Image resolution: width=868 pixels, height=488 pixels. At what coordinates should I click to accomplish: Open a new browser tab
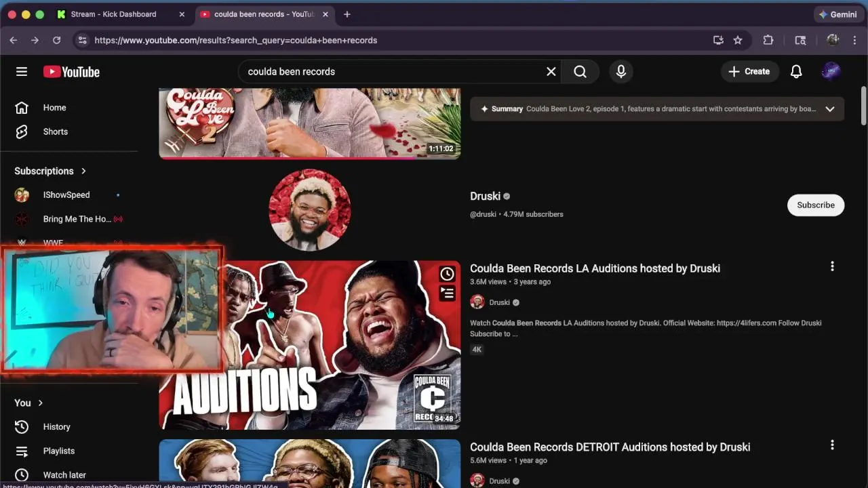347,14
